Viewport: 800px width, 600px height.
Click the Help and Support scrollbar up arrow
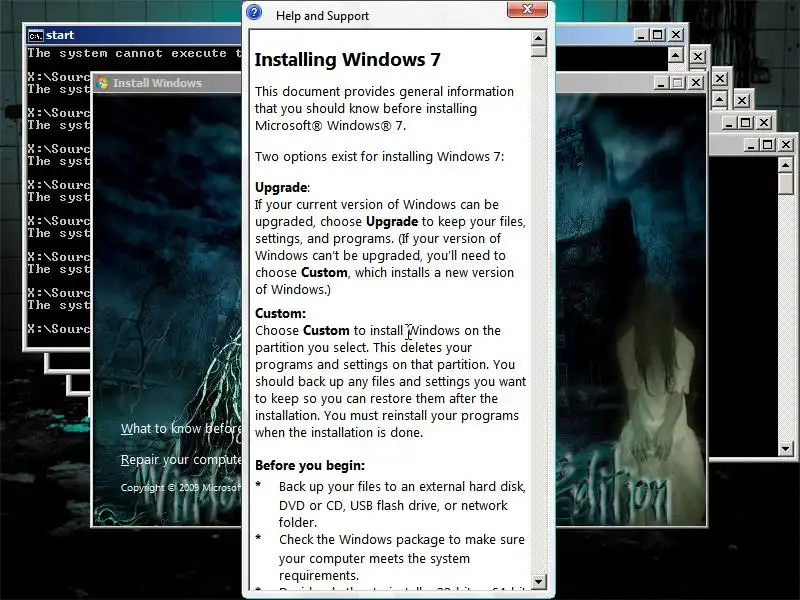[538, 38]
